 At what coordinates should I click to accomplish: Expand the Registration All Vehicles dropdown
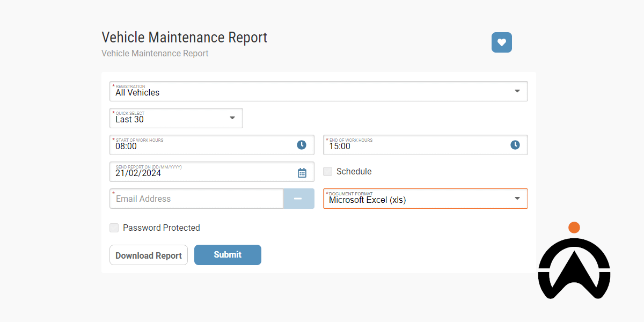point(517,91)
